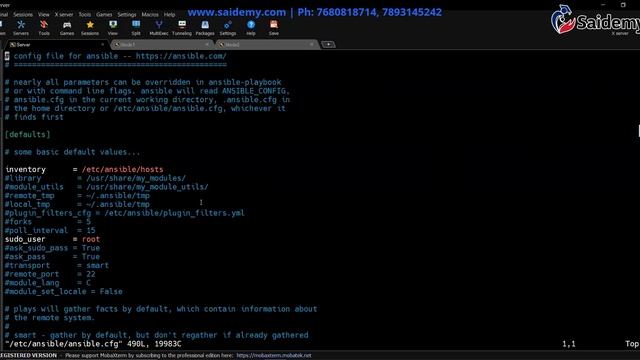Click the '#ask_sudo_pass' line
The height and width of the screenshot is (360, 640).
coord(52,248)
